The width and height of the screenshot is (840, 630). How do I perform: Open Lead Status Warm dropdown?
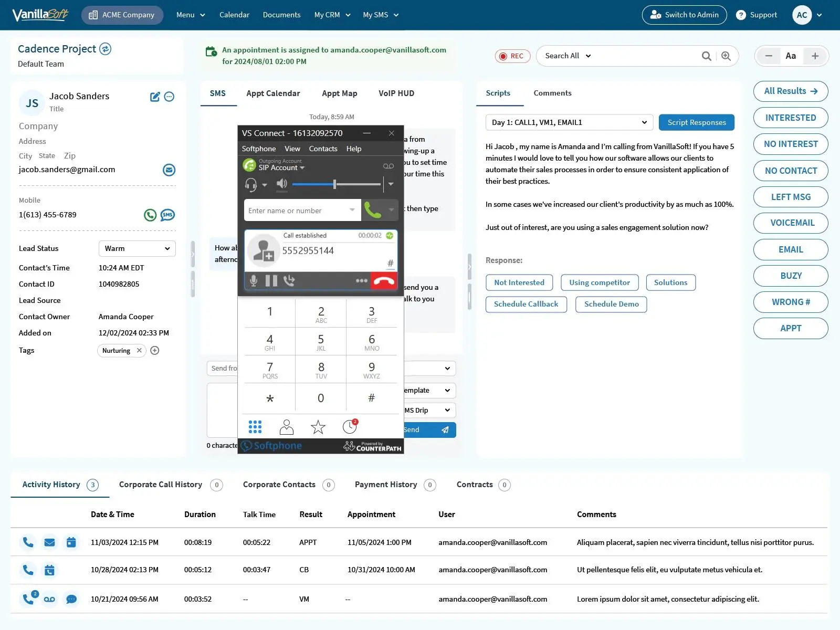(137, 249)
